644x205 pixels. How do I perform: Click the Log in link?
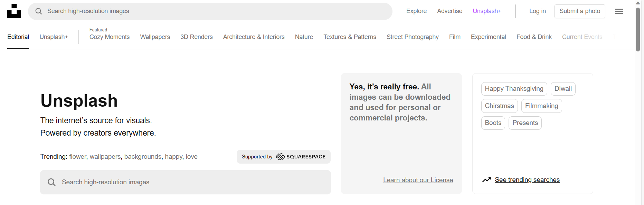point(537,11)
